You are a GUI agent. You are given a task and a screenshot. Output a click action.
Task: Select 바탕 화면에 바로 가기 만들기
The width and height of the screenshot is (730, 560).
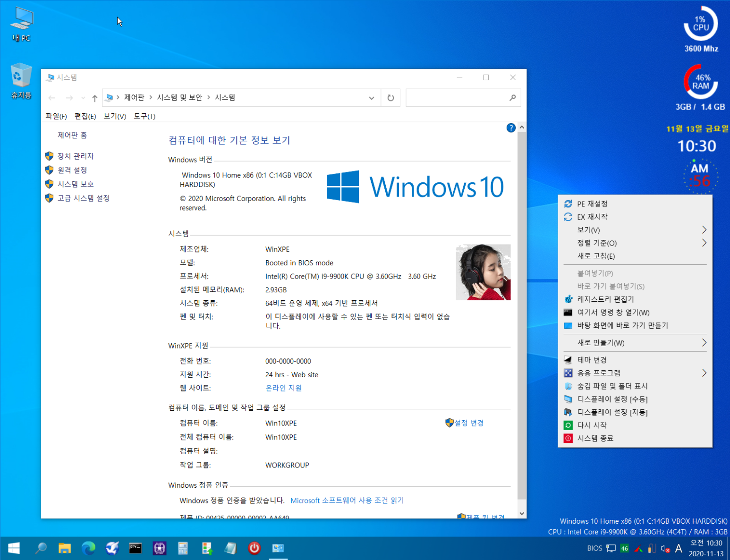[x=635, y=325]
